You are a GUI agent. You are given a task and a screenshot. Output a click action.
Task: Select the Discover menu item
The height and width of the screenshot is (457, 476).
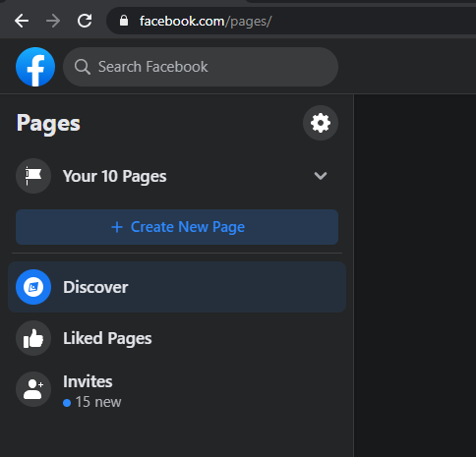(x=177, y=287)
